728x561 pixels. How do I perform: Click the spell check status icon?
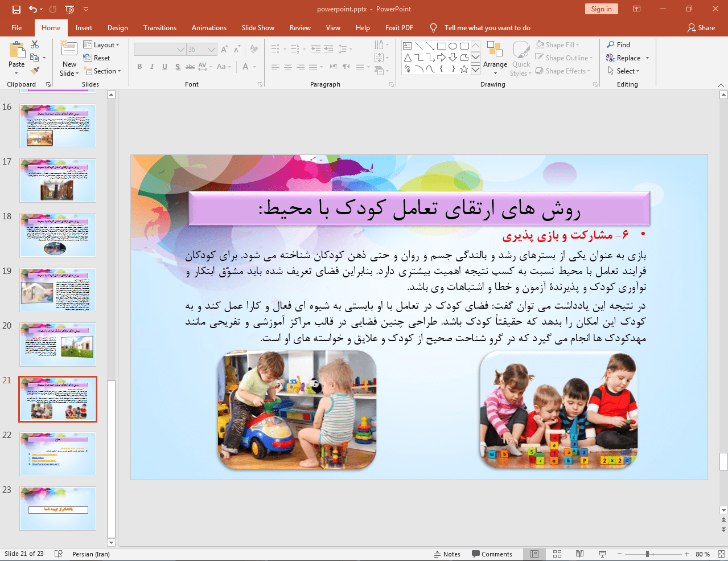(x=58, y=554)
